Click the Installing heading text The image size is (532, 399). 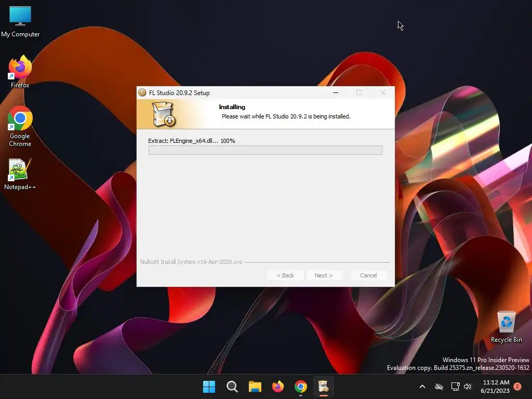(232, 107)
